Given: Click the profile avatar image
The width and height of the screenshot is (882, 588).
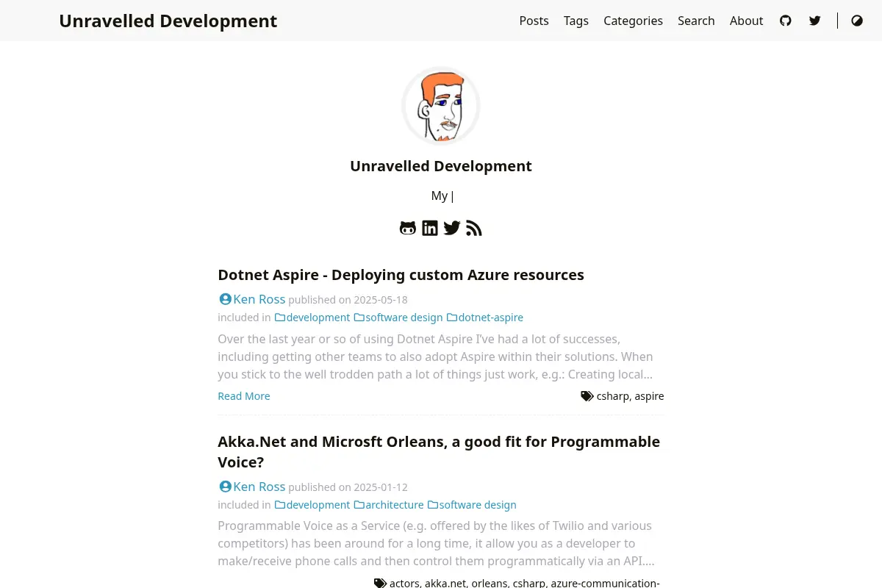Looking at the screenshot, I should (x=441, y=106).
